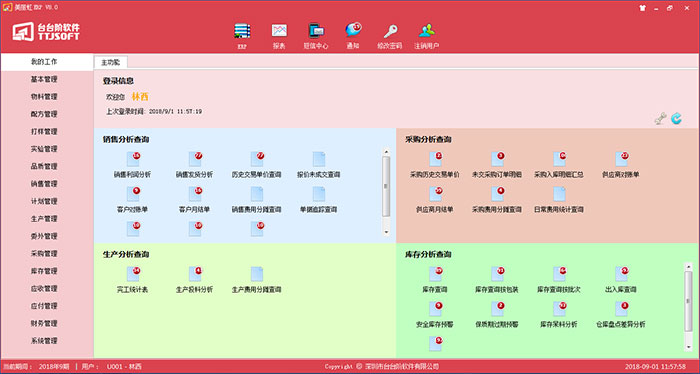Select 配方管理 in the sidebar

[47, 114]
